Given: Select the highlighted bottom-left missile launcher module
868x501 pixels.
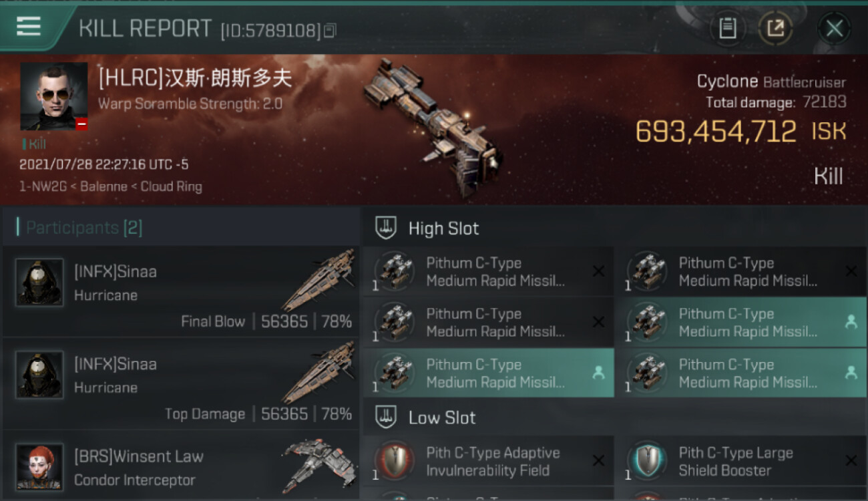Looking at the screenshot, I should coord(488,373).
